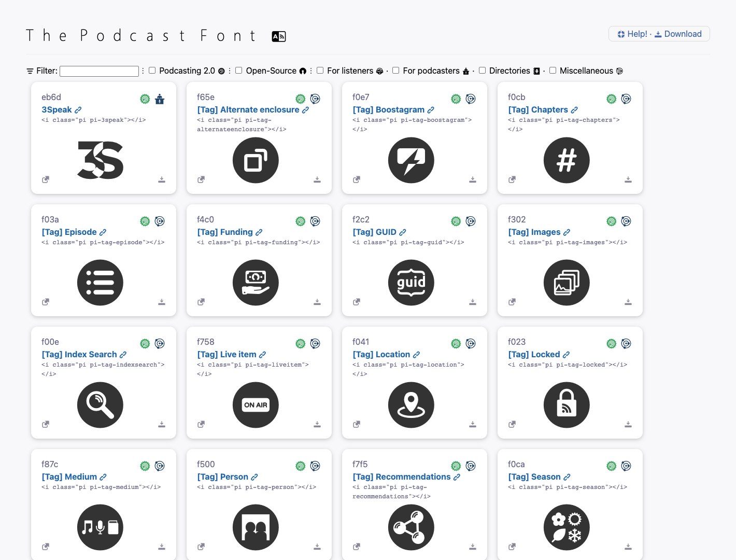The height and width of the screenshot is (560, 736).
Task: Click the font logo icon beside the page title
Action: pos(278,36)
